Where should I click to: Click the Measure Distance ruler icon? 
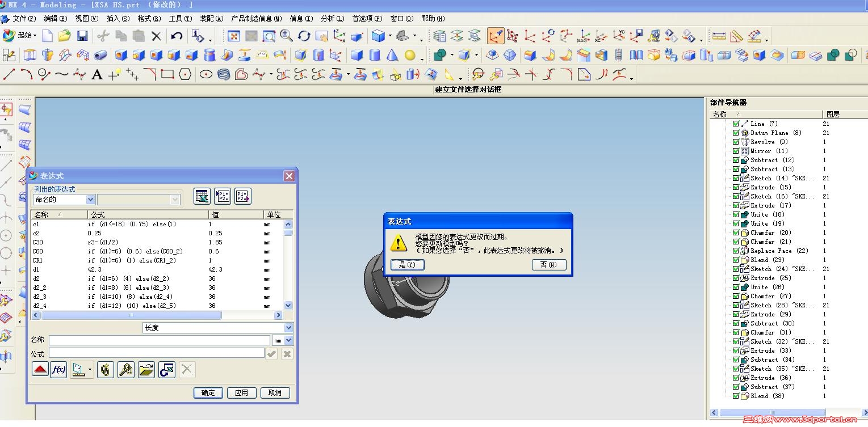[x=719, y=36]
